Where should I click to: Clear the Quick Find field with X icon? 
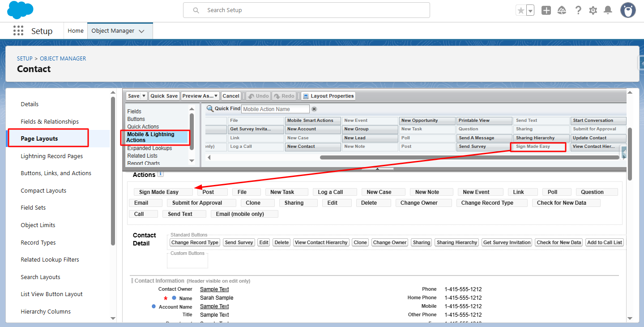314,109
